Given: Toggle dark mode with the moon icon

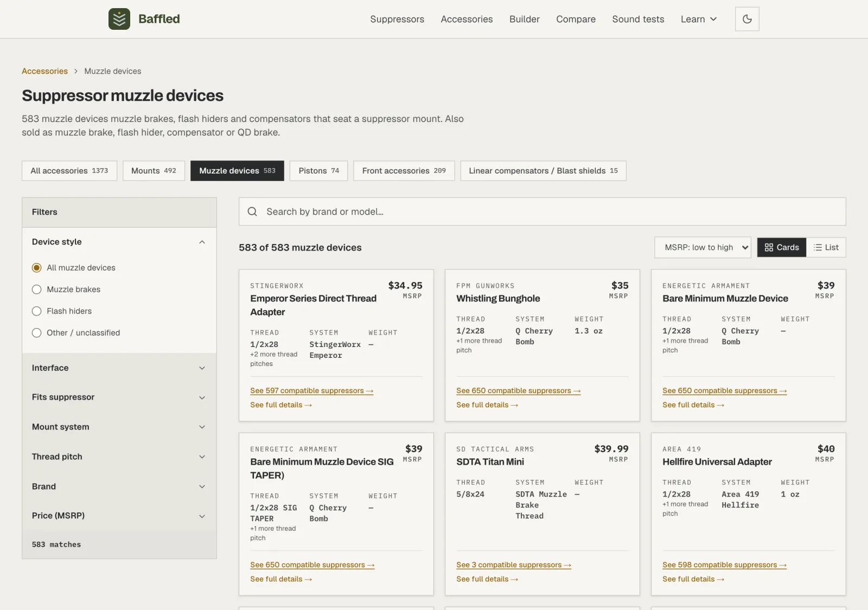Looking at the screenshot, I should 747,19.
